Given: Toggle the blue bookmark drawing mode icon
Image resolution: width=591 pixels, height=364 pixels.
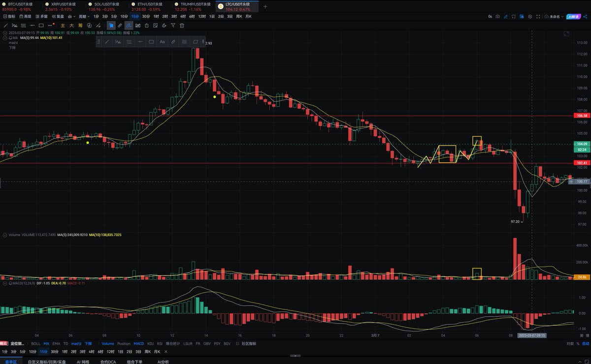Looking at the screenshot, I should 111,25.
